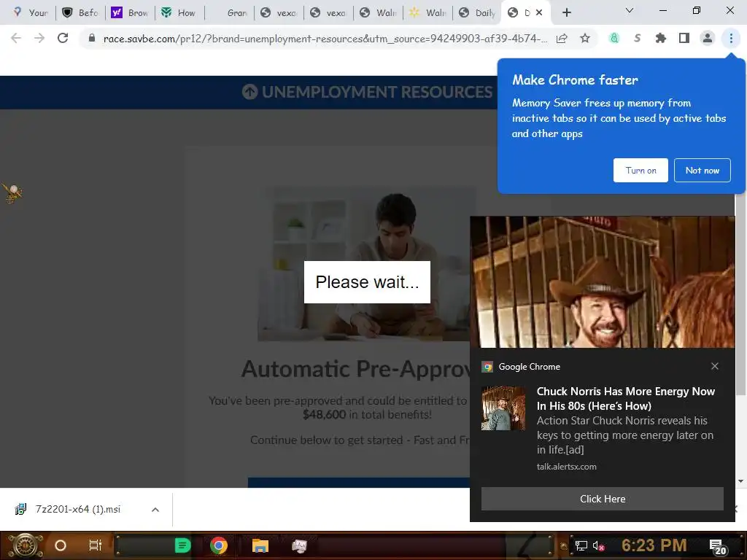Click the page vertical scrollbar
Screen dimensions: 747x560
pos(740,295)
